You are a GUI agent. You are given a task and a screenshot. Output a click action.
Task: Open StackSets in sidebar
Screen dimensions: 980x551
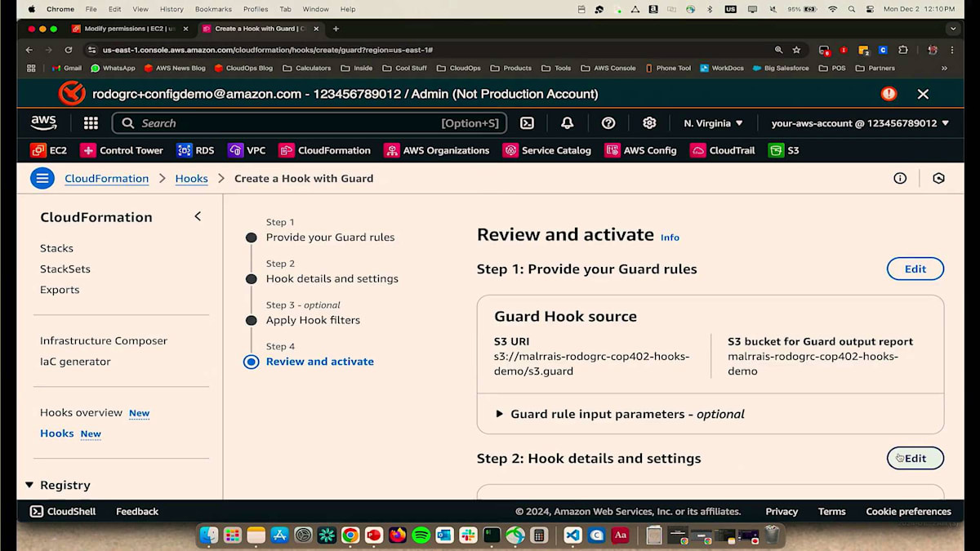(65, 269)
